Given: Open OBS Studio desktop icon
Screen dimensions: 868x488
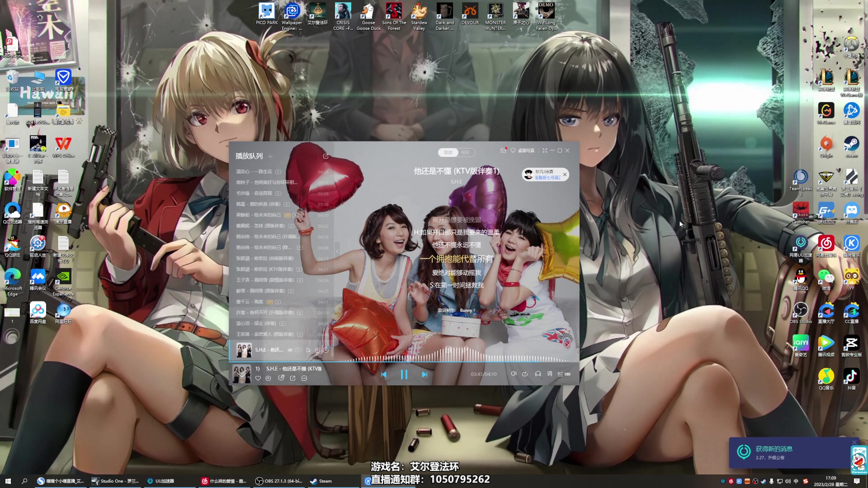Looking at the screenshot, I should pyautogui.click(x=801, y=313).
